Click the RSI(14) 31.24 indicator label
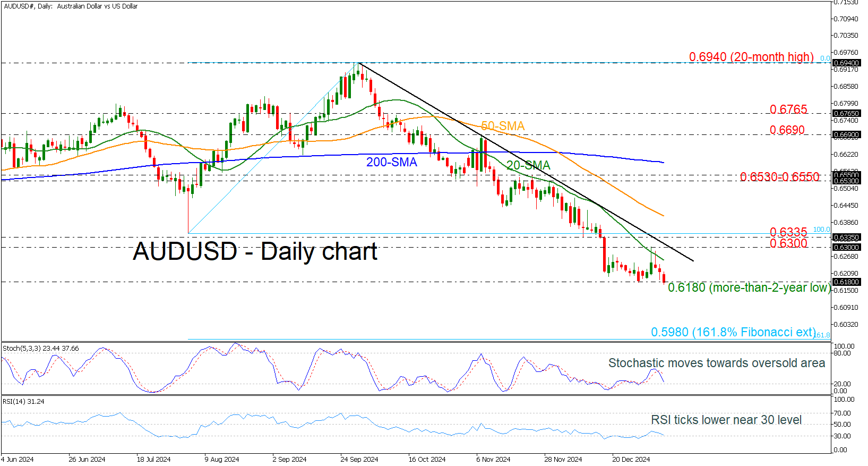 click(x=24, y=402)
